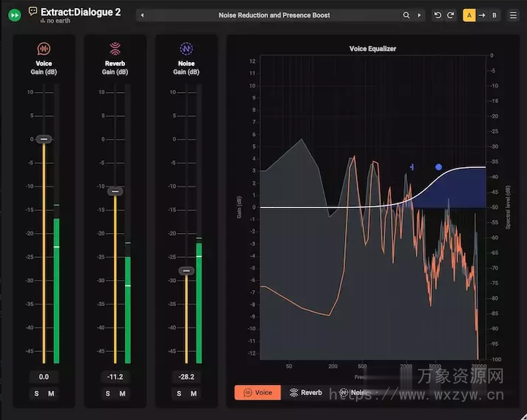Select the A comparison state button
Viewport: 527px width, 420px height.
pyautogui.click(x=469, y=15)
